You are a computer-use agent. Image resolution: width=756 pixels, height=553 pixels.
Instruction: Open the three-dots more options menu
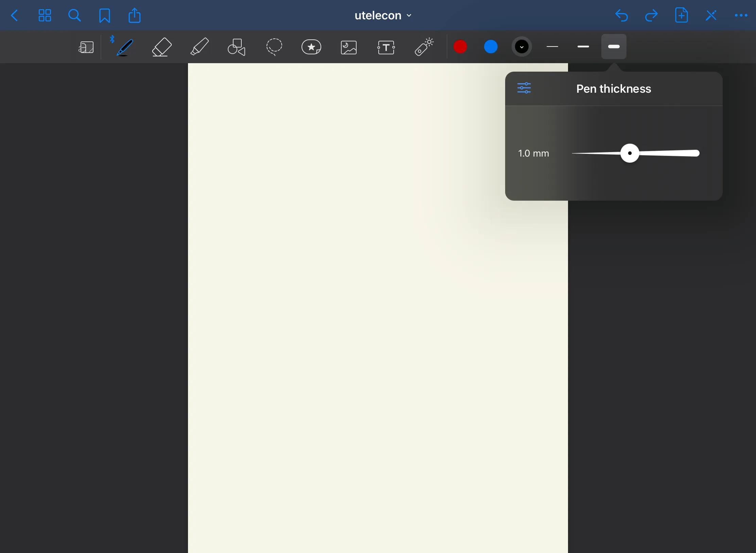pos(741,15)
